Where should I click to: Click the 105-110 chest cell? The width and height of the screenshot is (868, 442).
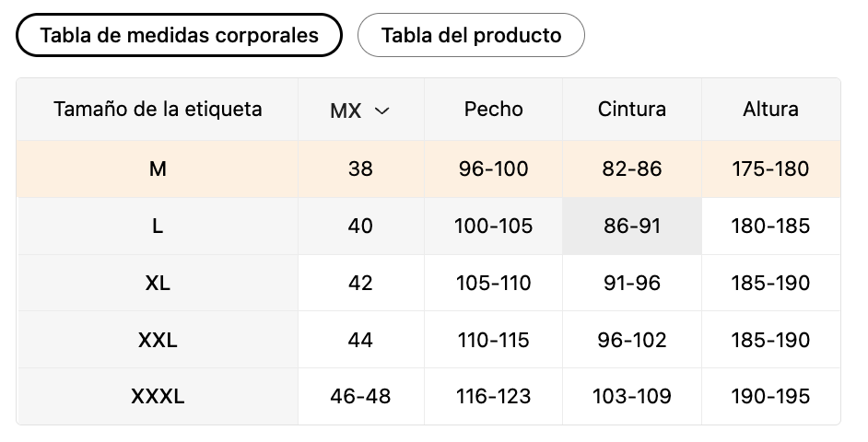(493, 284)
